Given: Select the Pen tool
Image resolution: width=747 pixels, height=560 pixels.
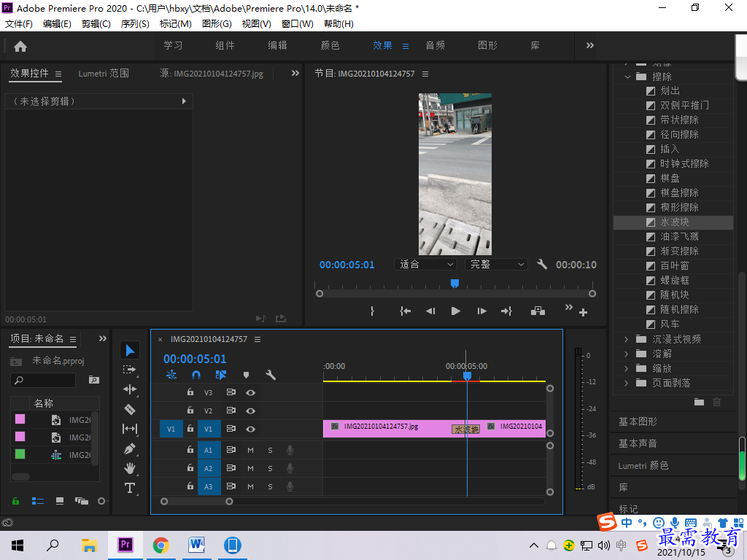Looking at the screenshot, I should coord(130,448).
